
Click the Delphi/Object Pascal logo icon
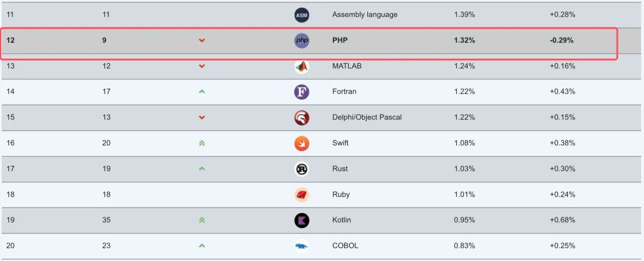pos(302,118)
